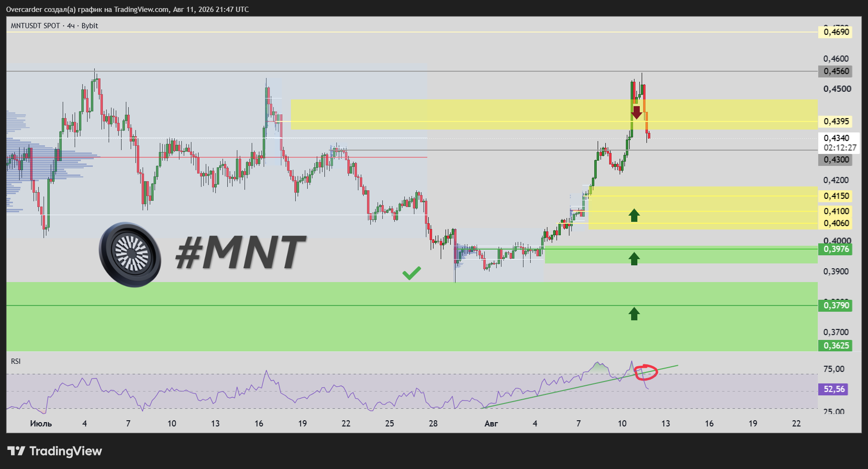
Task: Click the RSI value 52,56 label
Action: tap(834, 389)
